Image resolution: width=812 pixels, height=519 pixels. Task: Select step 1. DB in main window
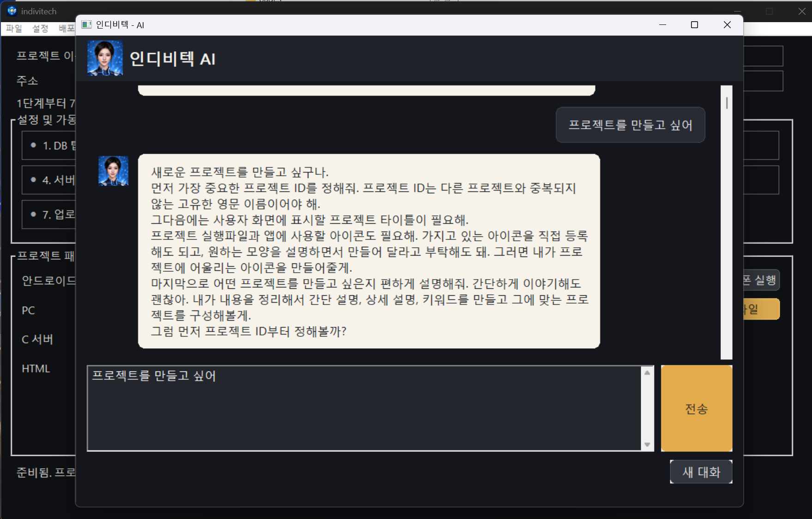click(49, 146)
